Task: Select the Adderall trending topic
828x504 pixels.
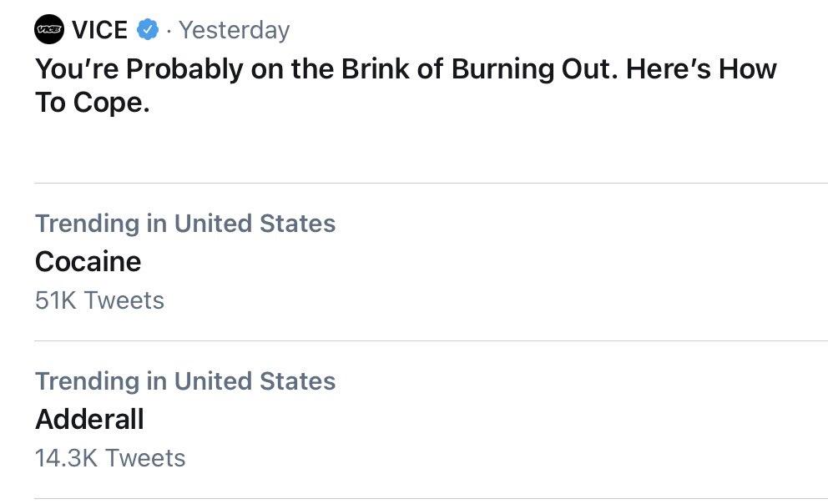Action: point(89,419)
